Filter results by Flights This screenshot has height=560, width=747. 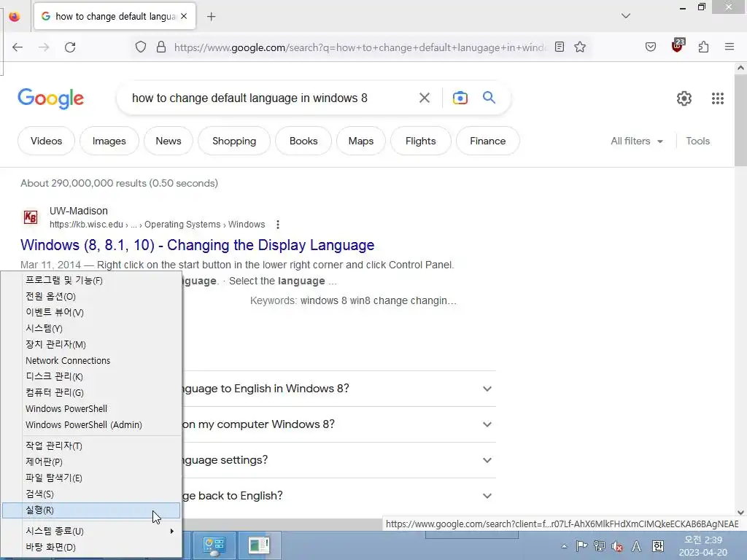coord(421,141)
